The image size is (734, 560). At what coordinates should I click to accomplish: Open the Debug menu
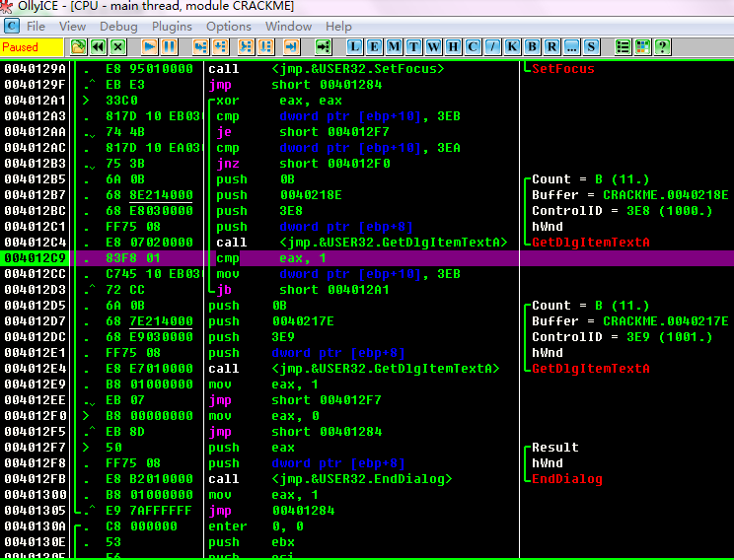(x=119, y=27)
